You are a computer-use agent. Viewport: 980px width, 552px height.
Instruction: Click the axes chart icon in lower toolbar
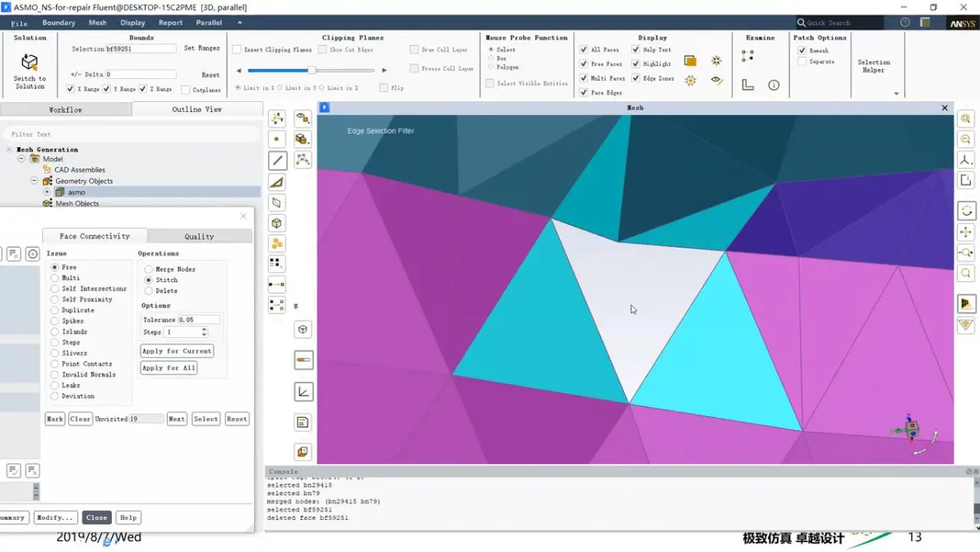click(x=303, y=392)
